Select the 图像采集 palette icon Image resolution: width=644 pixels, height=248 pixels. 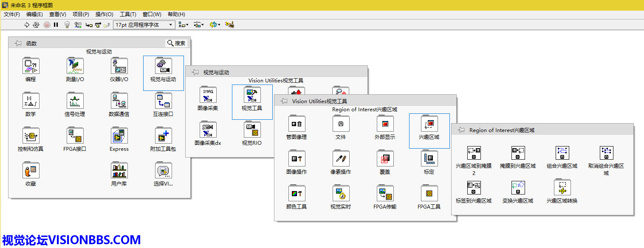coord(208,95)
